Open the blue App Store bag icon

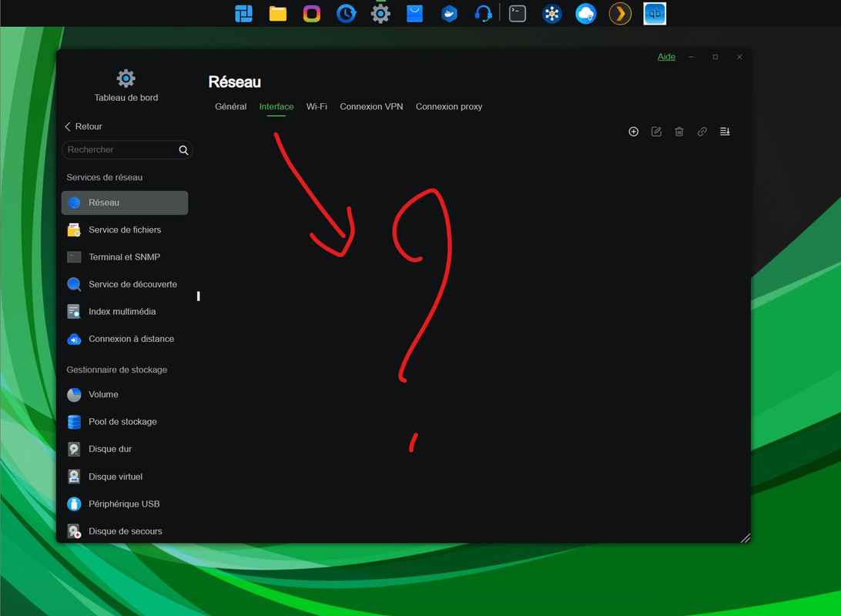click(414, 13)
